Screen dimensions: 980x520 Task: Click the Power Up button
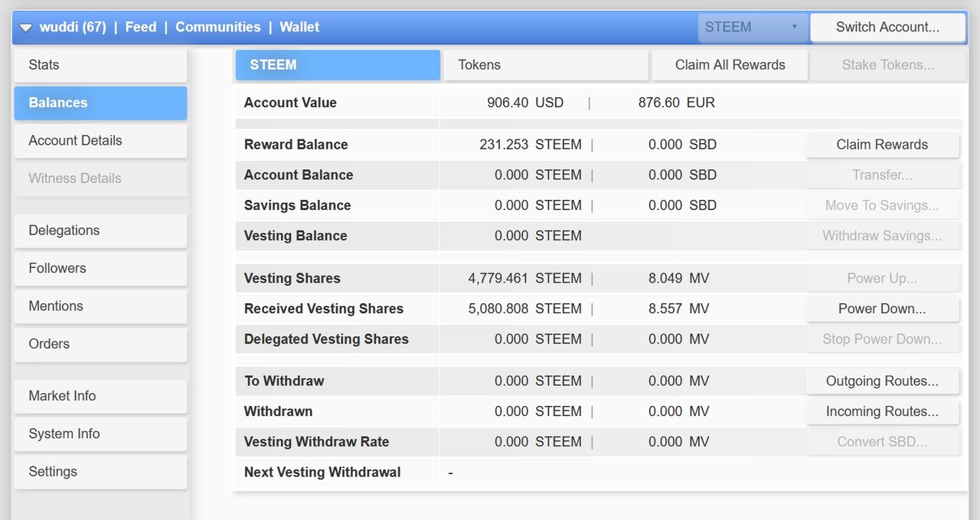tap(882, 278)
